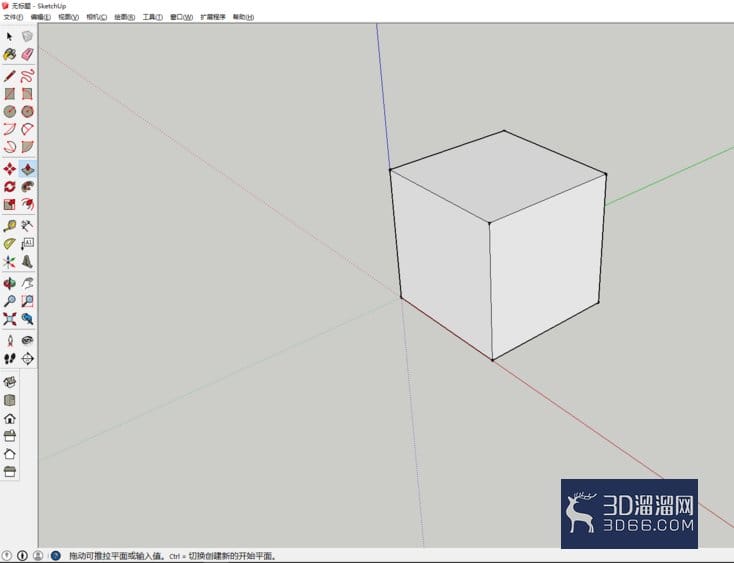
Task: Select the Walk footprints tool
Action: (9, 358)
